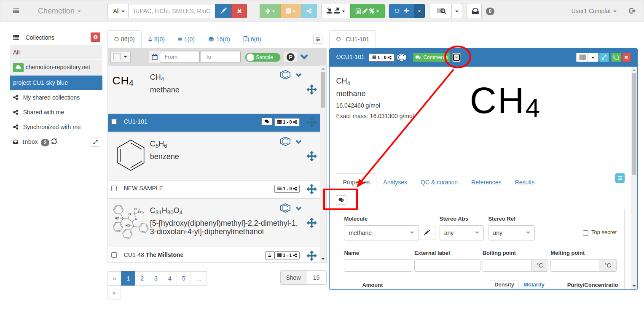644x324 pixels.
Task: Click the barcode scanner icon in toolbar
Action: [x=440, y=11]
